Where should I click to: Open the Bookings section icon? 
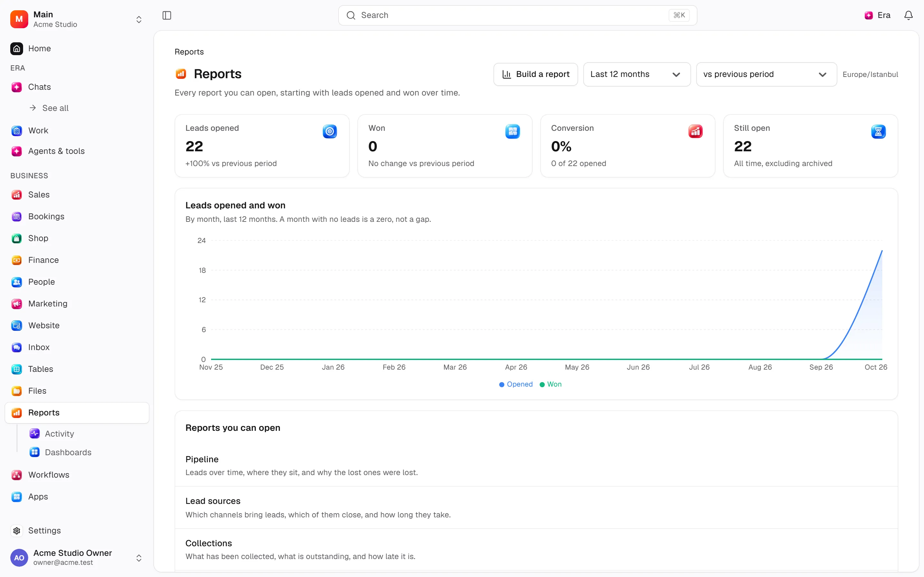(x=16, y=216)
